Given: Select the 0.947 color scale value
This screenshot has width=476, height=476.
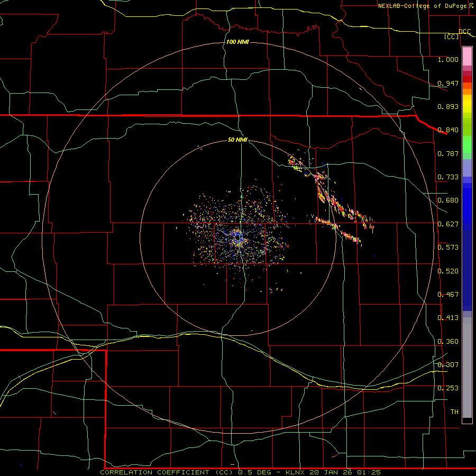Looking at the screenshot, I should (x=448, y=83).
